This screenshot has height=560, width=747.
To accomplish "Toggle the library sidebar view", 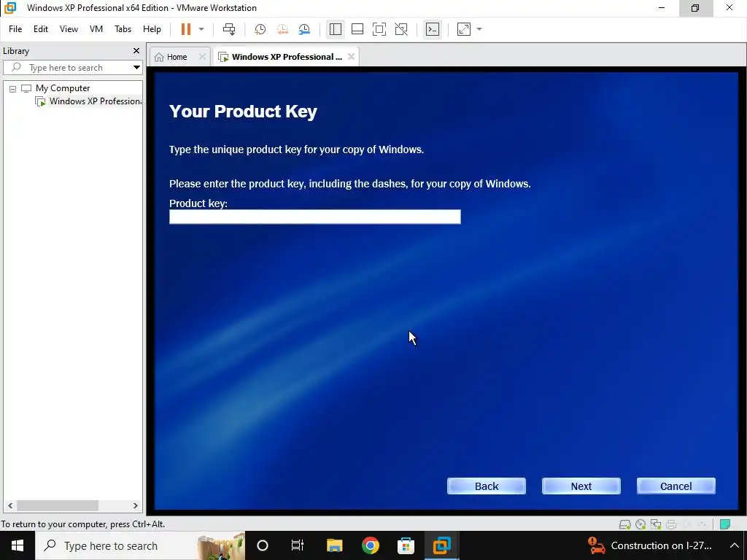I will 336,29.
